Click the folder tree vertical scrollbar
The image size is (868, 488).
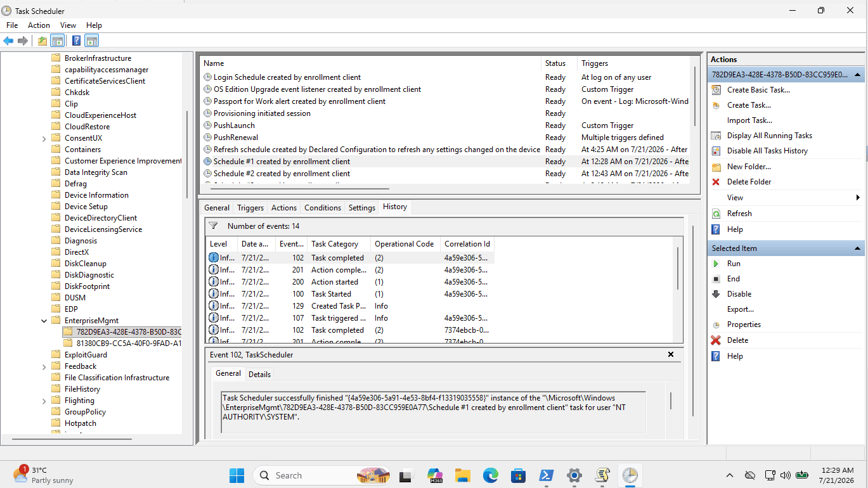click(186, 155)
